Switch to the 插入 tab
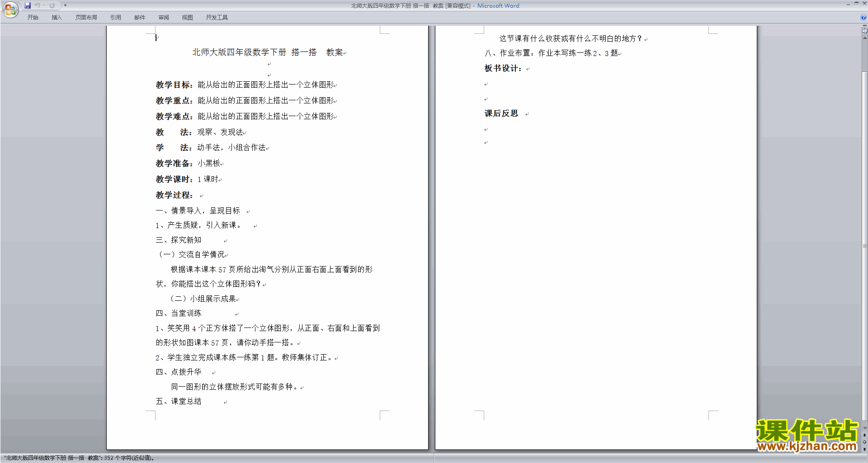Viewport: 868px width, 463px height. [57, 17]
